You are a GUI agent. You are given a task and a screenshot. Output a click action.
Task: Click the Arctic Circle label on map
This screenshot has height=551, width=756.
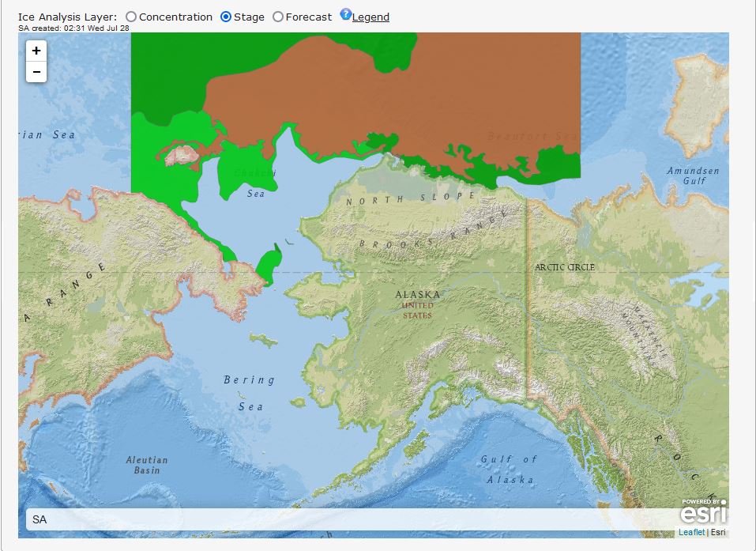pyautogui.click(x=565, y=267)
